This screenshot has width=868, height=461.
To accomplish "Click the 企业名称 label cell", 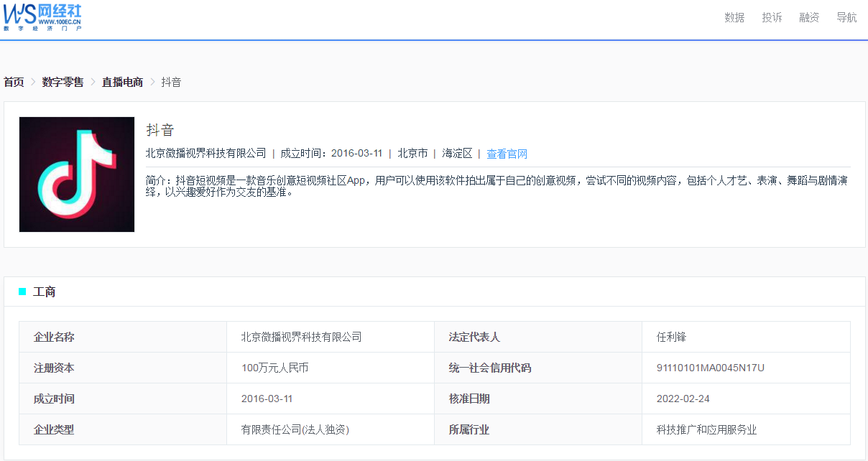I will (123, 337).
